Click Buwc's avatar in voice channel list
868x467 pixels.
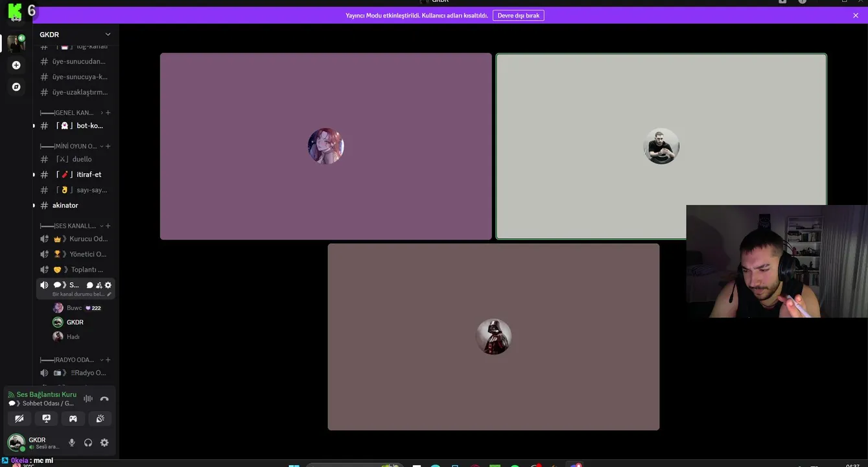tap(58, 308)
